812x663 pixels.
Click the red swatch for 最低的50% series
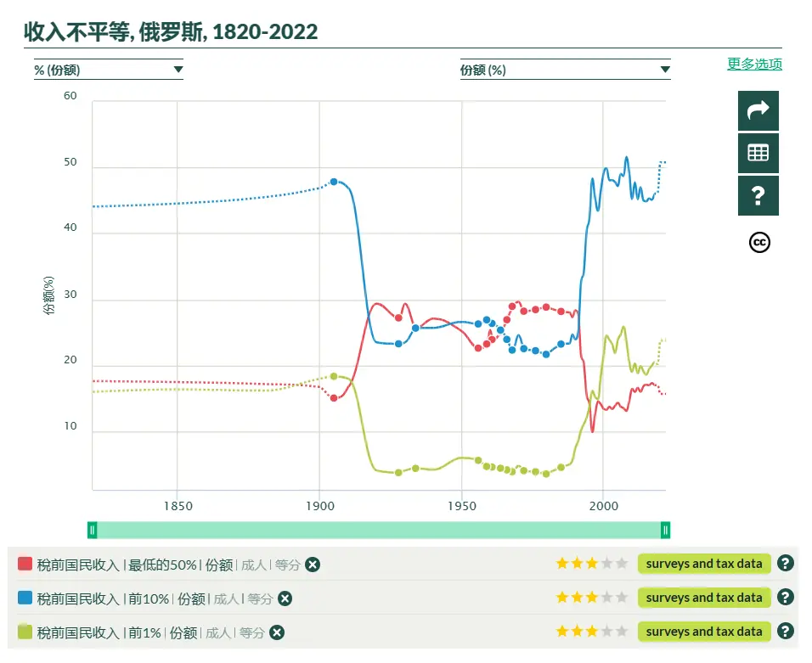(x=25, y=564)
